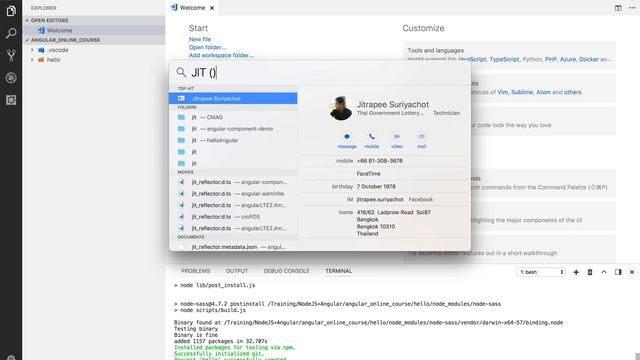This screenshot has height=360, width=640.
Task: Open jit_reflector.d.ts — cmPOS result
Action: point(233,217)
